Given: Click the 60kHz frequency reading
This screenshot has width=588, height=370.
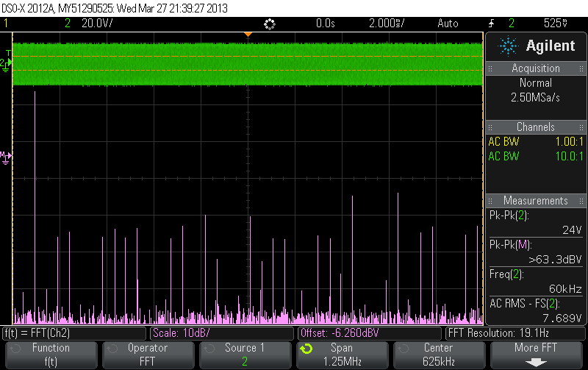Looking at the screenshot, I should tap(565, 289).
